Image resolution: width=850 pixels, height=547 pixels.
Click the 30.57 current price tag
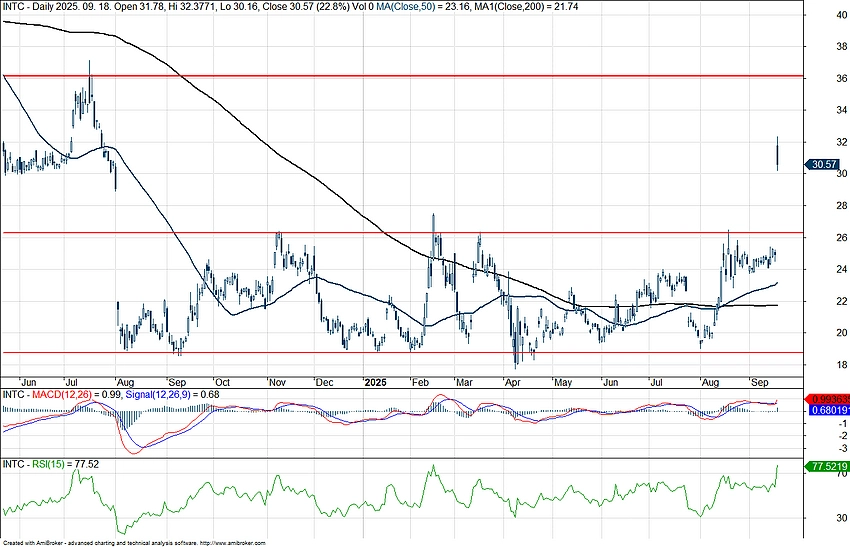pyautogui.click(x=826, y=164)
